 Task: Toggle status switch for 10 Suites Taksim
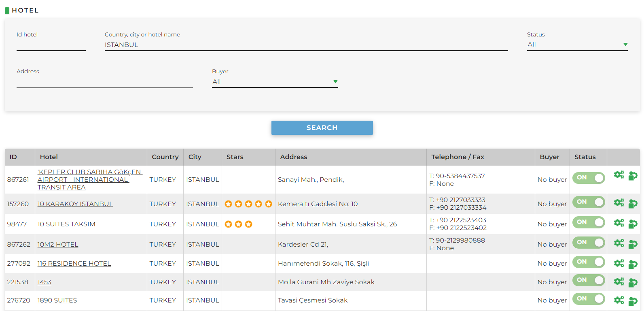pos(589,222)
